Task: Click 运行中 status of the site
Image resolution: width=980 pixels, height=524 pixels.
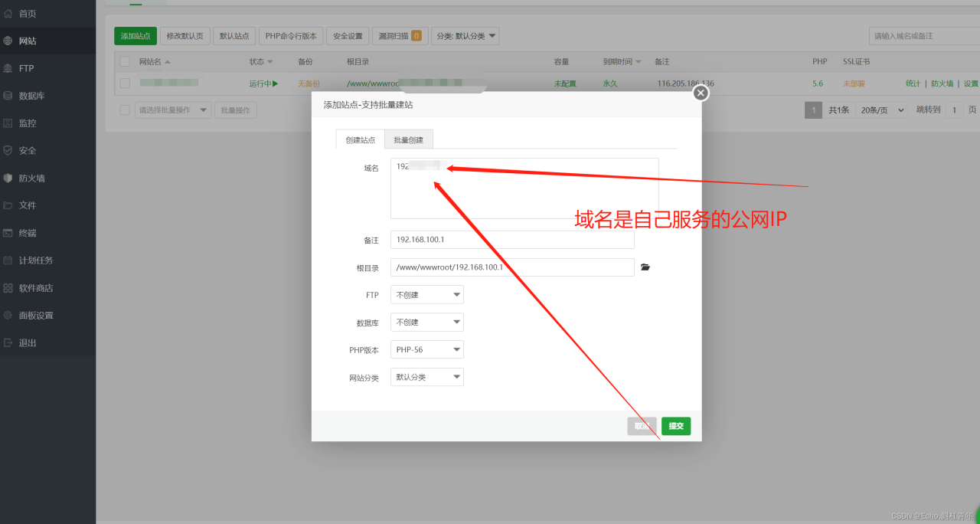Action: pos(263,84)
